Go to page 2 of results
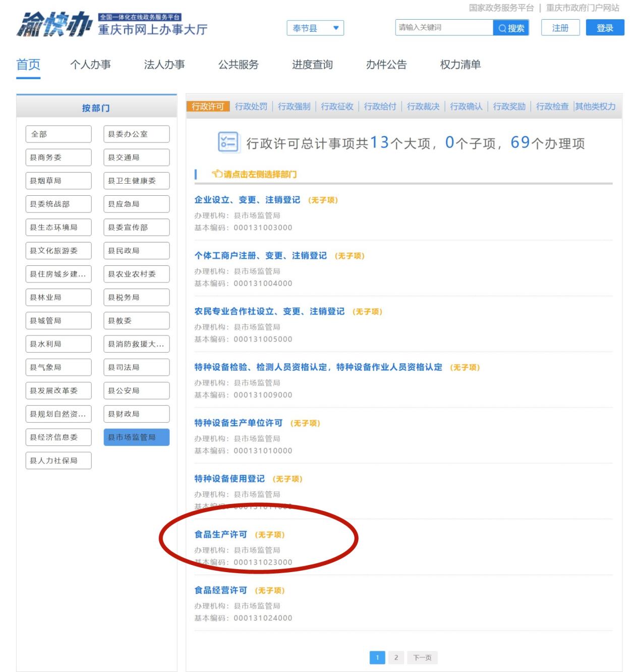Screen dimensions: 640x672 click(x=396, y=657)
